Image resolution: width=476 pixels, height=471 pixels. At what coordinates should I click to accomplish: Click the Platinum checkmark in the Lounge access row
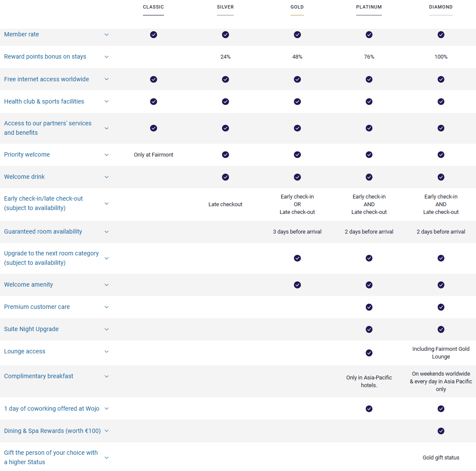point(369,353)
